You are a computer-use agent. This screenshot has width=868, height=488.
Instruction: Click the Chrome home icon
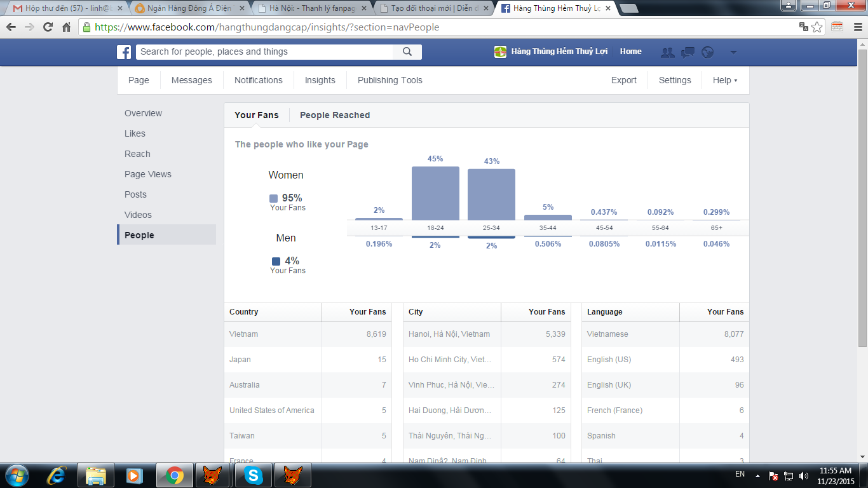[67, 27]
